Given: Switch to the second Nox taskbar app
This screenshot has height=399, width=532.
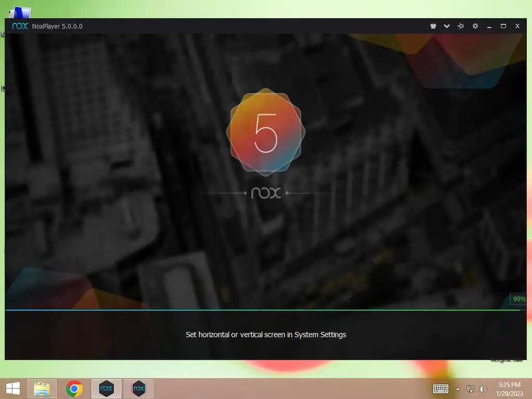Looking at the screenshot, I should [138, 389].
